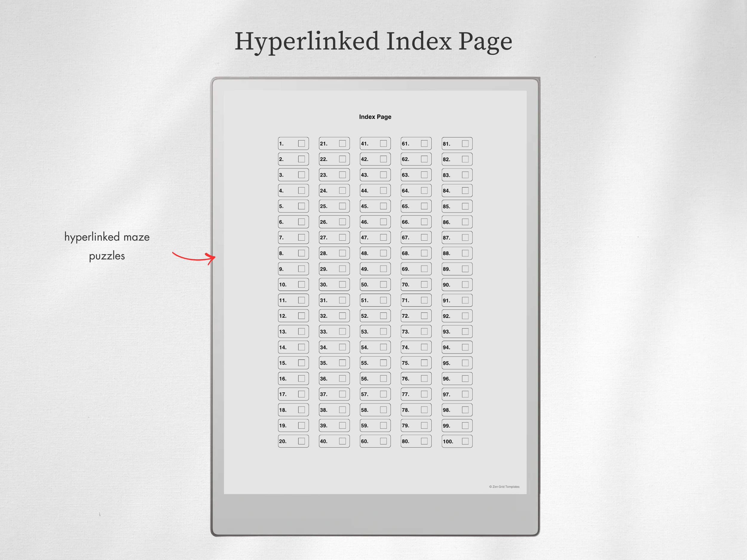
Task: Open maze puzzle link 90
Action: coord(457,285)
